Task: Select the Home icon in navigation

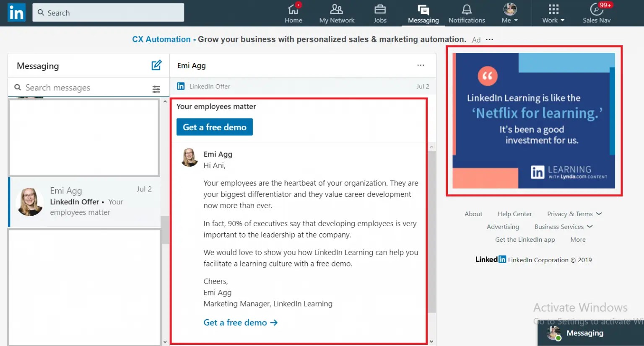Action: [x=293, y=10]
